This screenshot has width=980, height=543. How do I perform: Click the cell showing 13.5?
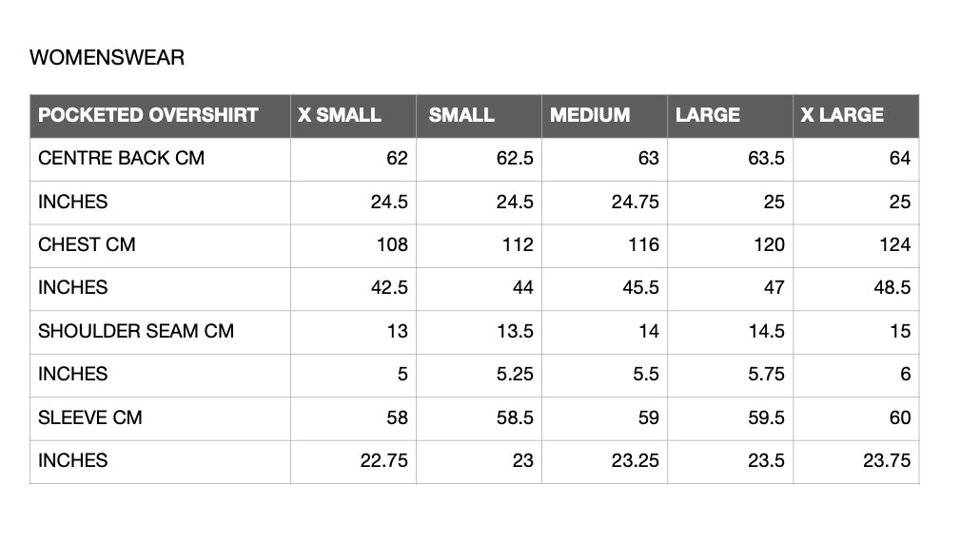pos(479,332)
